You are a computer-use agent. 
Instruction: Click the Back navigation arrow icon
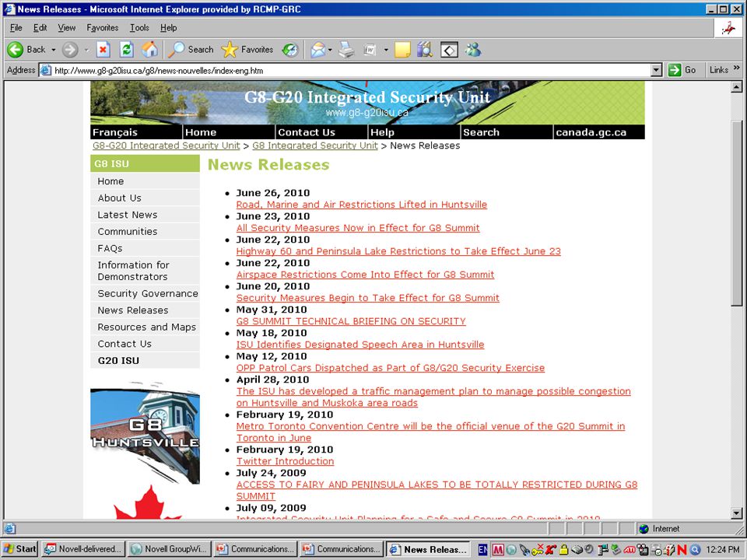tap(16, 50)
